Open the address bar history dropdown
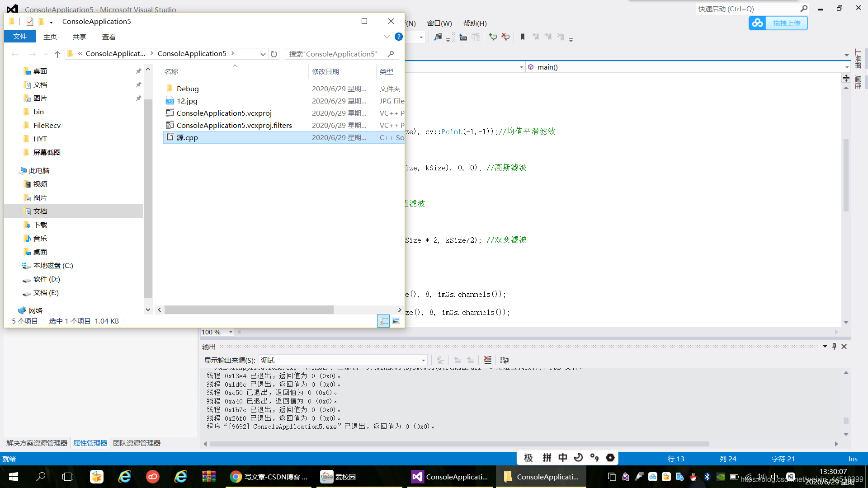Screen dimensions: 868x488 (x=263, y=54)
